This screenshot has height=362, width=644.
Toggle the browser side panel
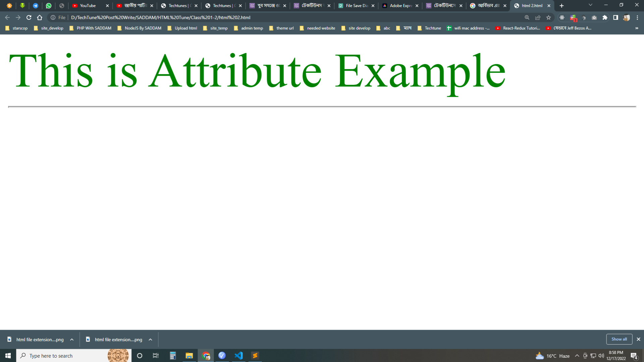[615, 17]
